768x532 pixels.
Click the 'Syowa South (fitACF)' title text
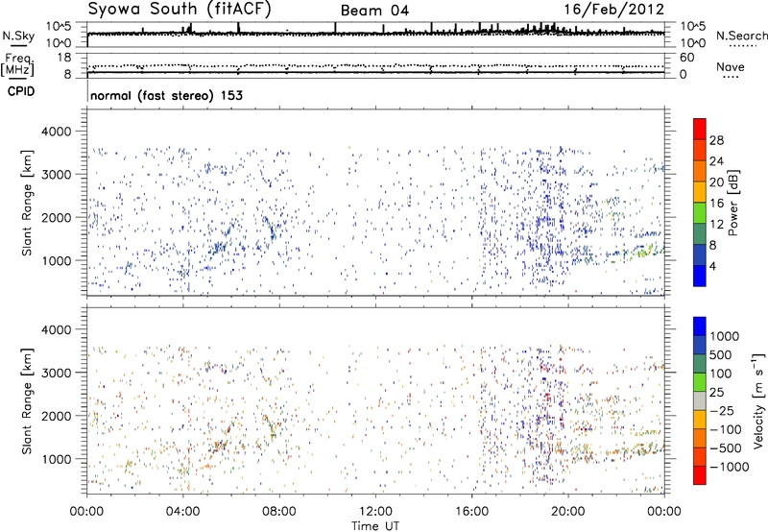pos(180,10)
